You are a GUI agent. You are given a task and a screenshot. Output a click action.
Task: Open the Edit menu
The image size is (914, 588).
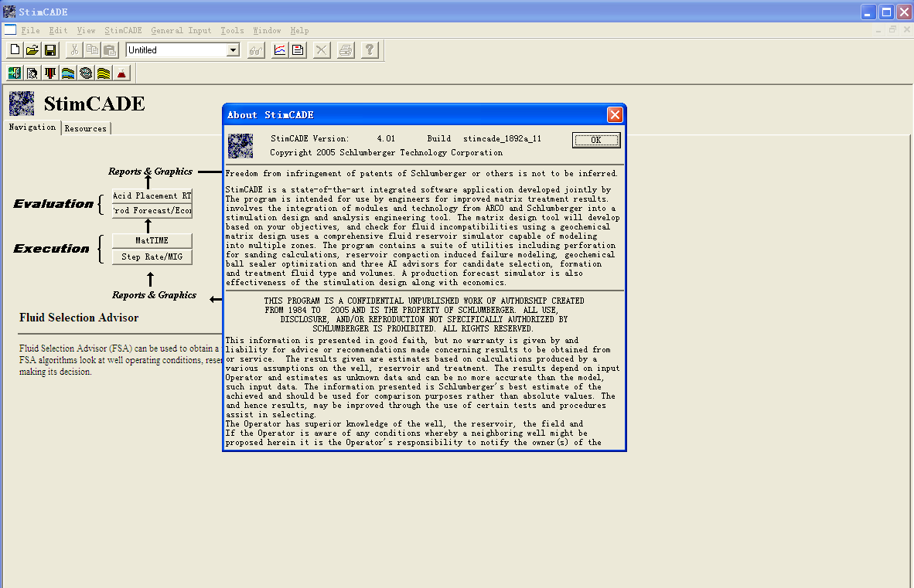coord(58,30)
